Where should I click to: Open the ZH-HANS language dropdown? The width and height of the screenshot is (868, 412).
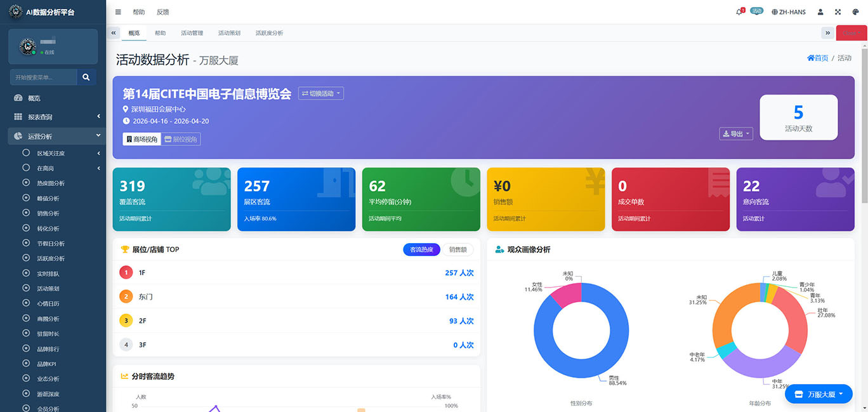coord(789,12)
